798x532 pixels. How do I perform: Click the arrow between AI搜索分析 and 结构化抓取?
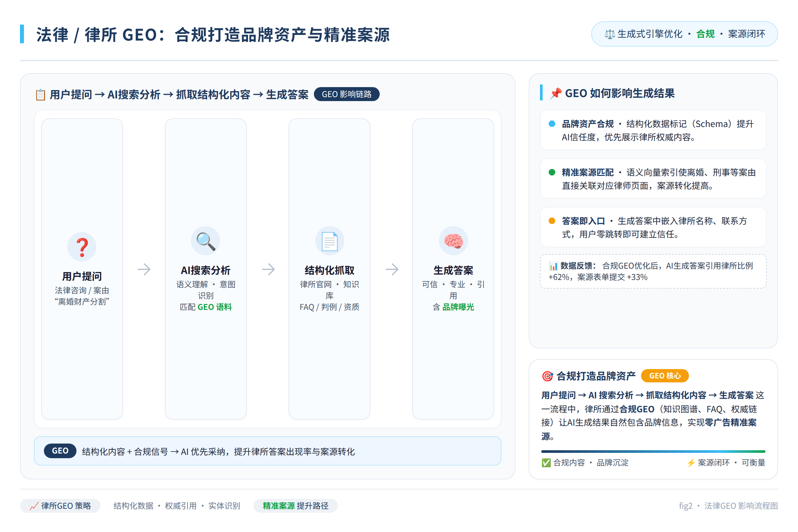pos(268,269)
